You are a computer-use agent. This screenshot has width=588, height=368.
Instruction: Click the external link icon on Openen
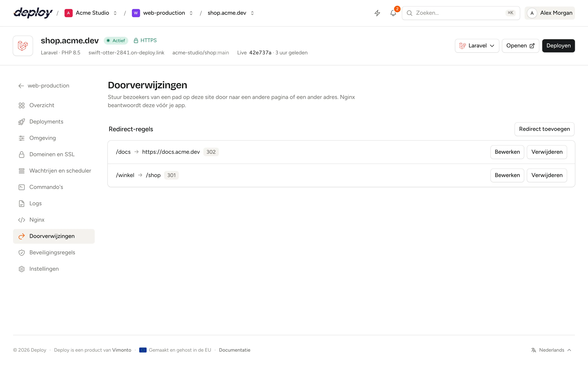[x=532, y=46]
